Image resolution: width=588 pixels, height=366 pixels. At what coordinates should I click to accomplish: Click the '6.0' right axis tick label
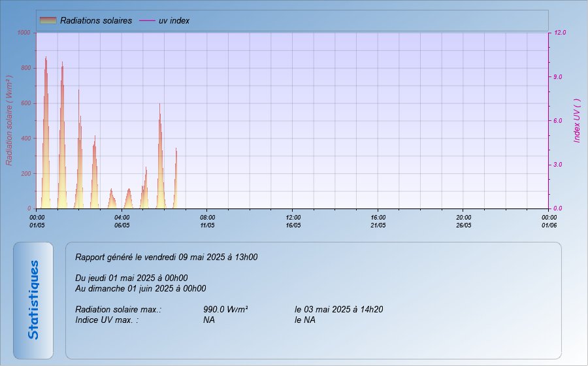tap(558, 121)
